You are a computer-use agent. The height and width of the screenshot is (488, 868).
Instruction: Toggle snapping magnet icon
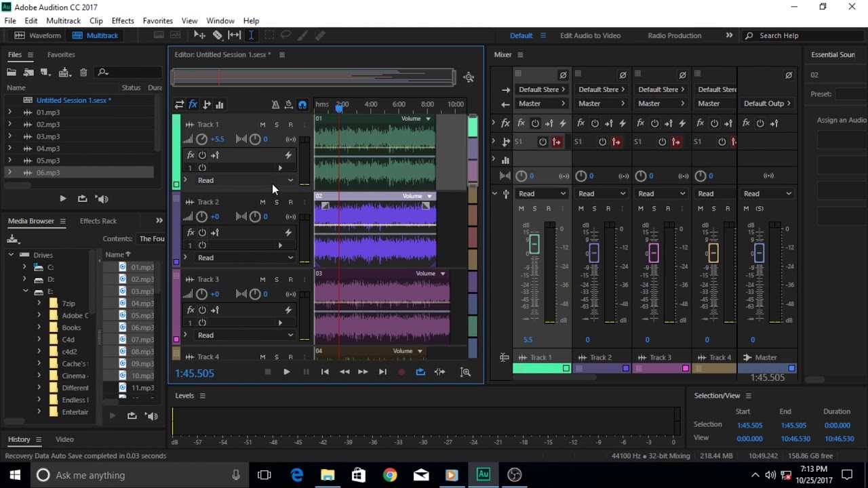click(x=302, y=104)
